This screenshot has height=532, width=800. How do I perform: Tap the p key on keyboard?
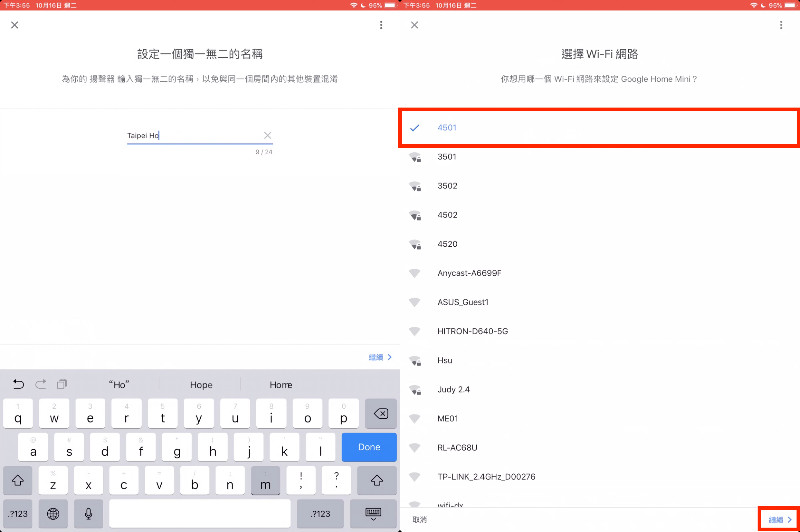pyautogui.click(x=344, y=413)
